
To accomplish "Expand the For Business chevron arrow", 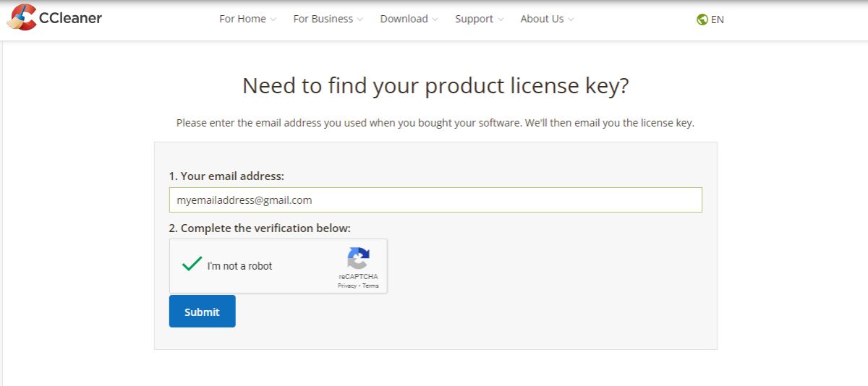I will click(360, 20).
